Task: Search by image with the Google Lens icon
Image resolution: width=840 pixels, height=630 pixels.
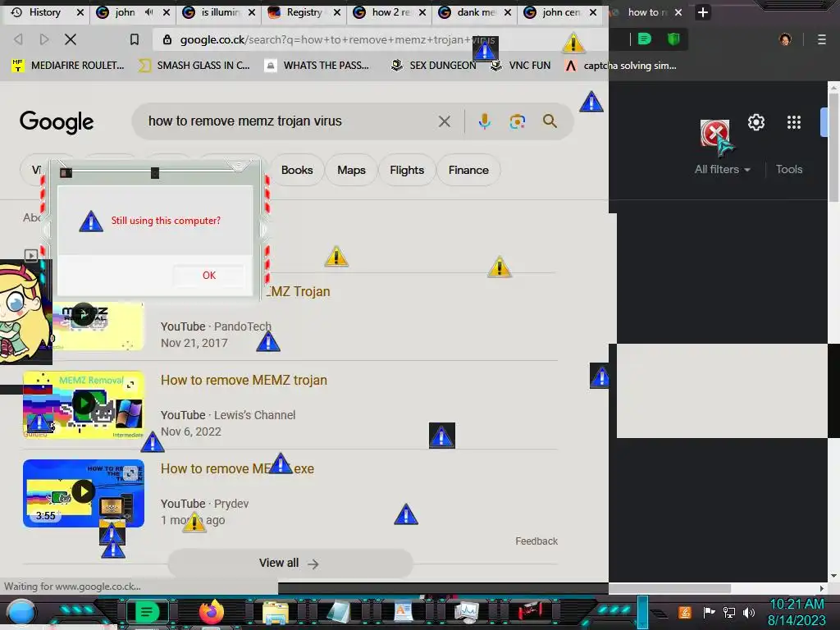Action: click(x=517, y=121)
